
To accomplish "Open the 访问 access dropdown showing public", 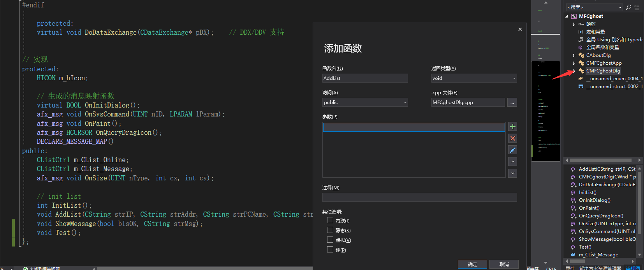I will pyautogui.click(x=365, y=102).
